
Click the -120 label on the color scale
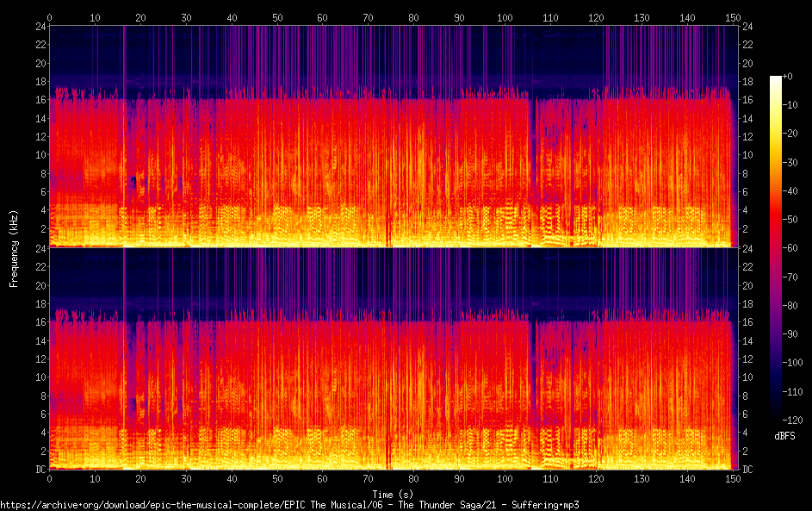coord(784,420)
